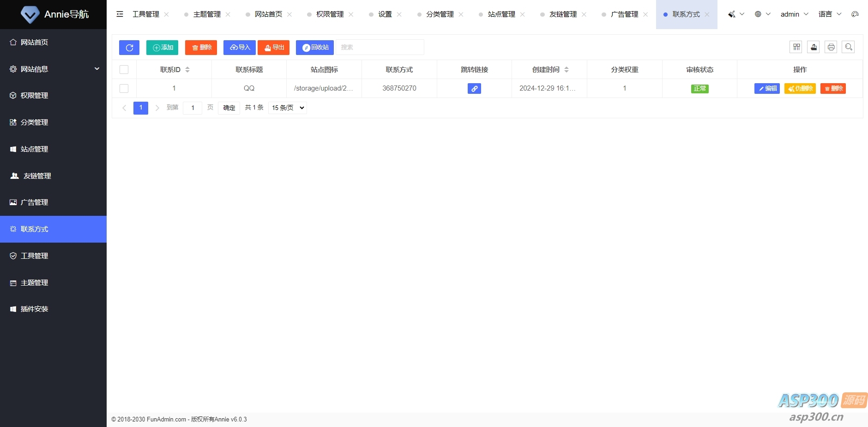Click the green 添加 button
This screenshot has height=427, width=868.
point(163,48)
